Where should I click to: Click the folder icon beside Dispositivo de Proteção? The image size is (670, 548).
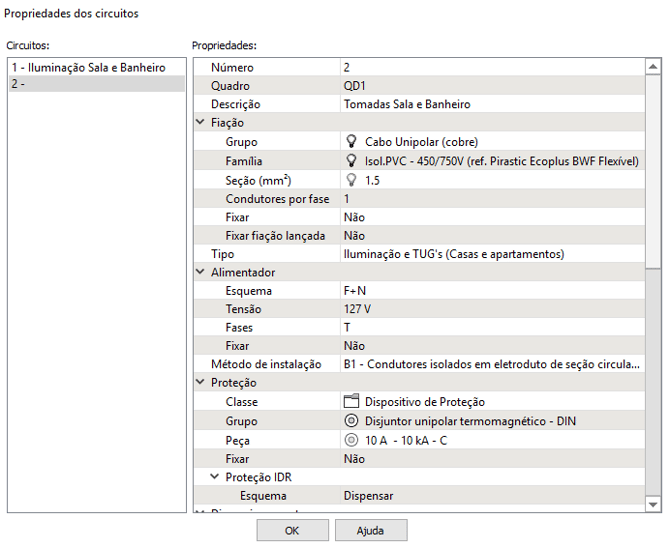tap(351, 402)
